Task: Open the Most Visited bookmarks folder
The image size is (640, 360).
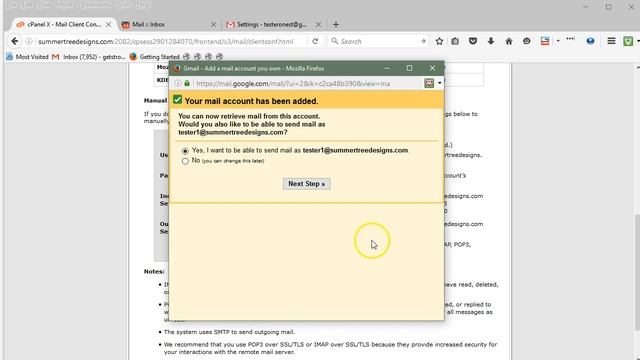Action: (x=27, y=57)
